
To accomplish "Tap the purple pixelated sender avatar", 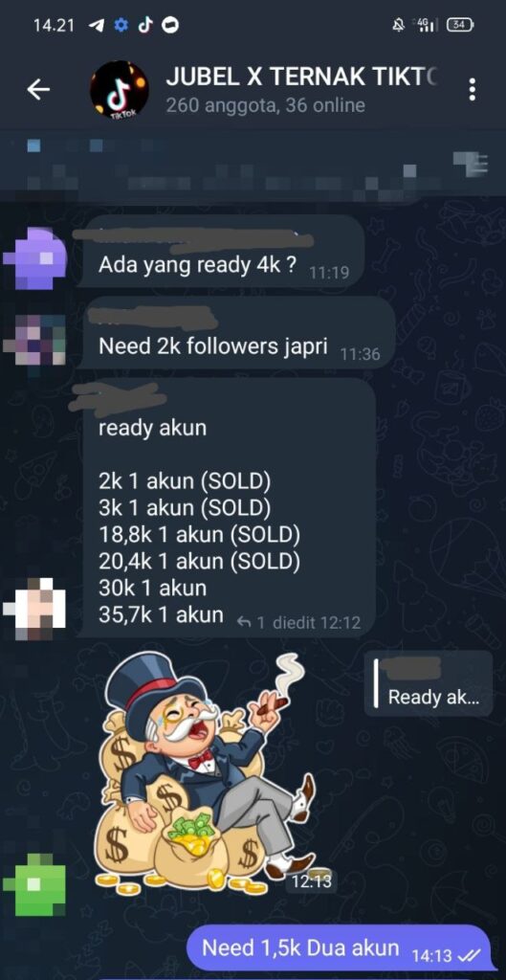I will tap(34, 258).
